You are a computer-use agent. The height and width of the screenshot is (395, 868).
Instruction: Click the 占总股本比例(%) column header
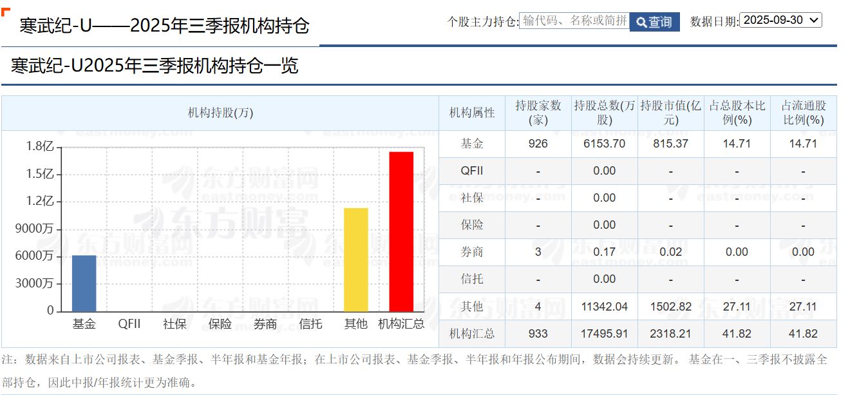737,113
